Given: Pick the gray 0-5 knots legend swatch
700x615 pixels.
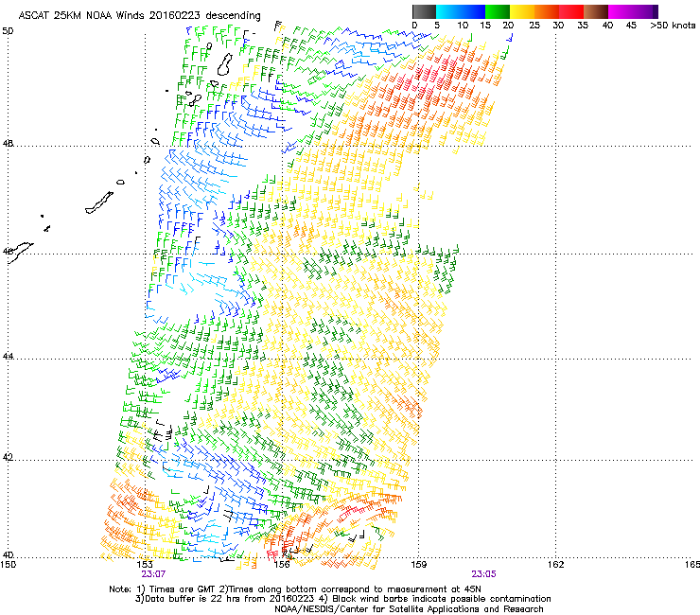Looking at the screenshot, I should pyautogui.click(x=424, y=11).
